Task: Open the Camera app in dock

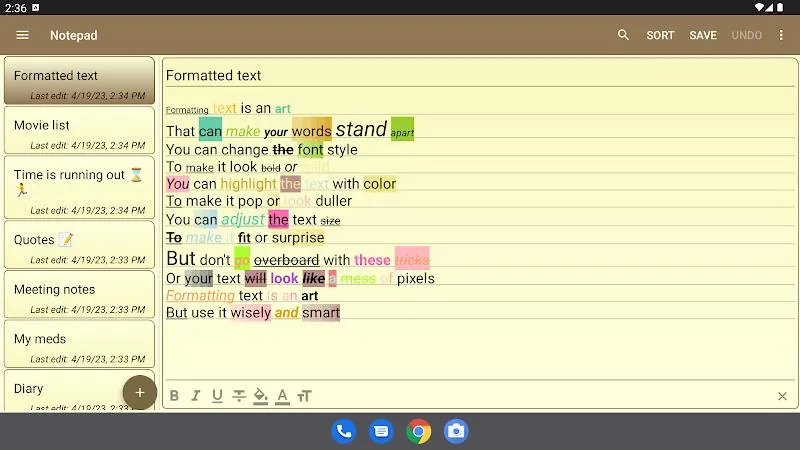Action: [x=456, y=432]
